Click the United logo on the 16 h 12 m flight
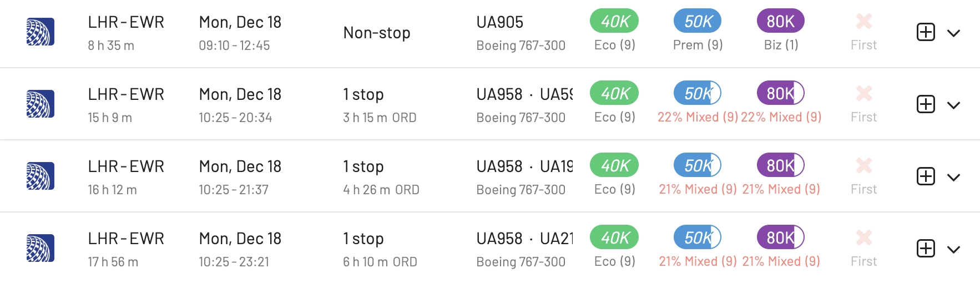This screenshot has width=980, height=283. [41, 176]
